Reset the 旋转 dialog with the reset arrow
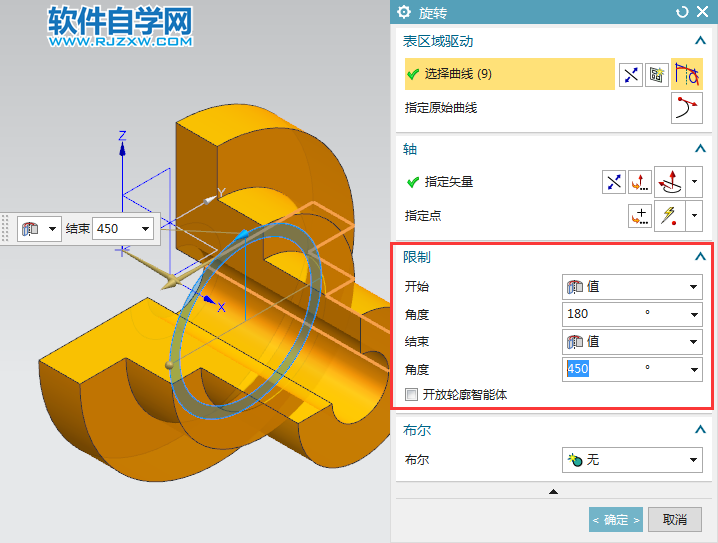The height and width of the screenshot is (543, 718). (682, 12)
